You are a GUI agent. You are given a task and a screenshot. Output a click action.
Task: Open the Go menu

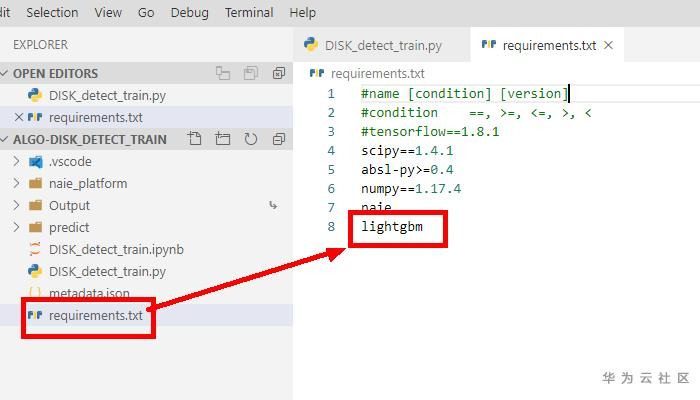pyautogui.click(x=146, y=12)
